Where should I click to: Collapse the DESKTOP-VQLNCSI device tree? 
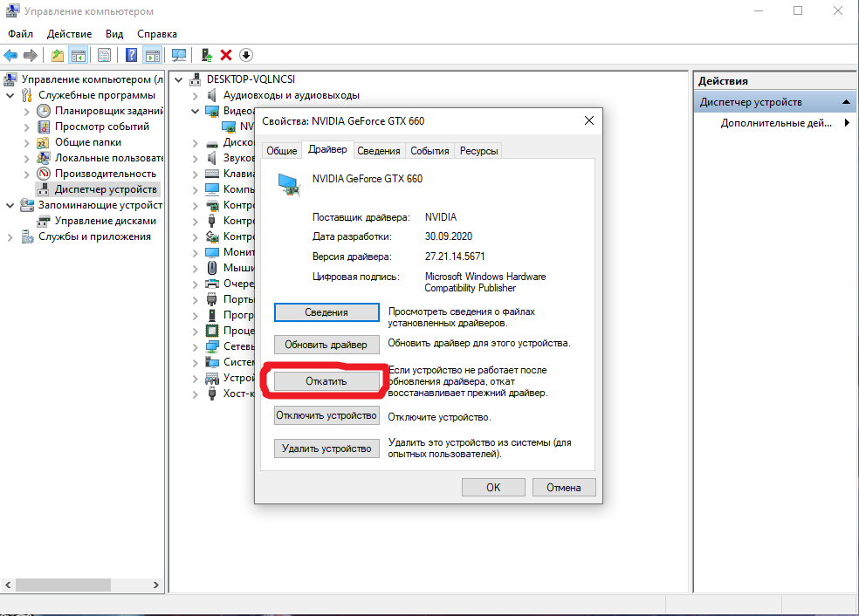(179, 80)
